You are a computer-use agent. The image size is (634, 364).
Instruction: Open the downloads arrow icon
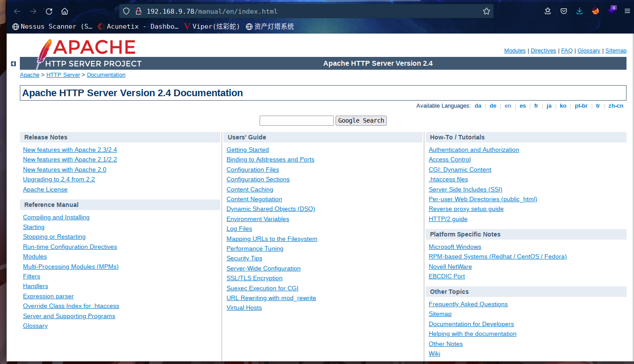[580, 11]
